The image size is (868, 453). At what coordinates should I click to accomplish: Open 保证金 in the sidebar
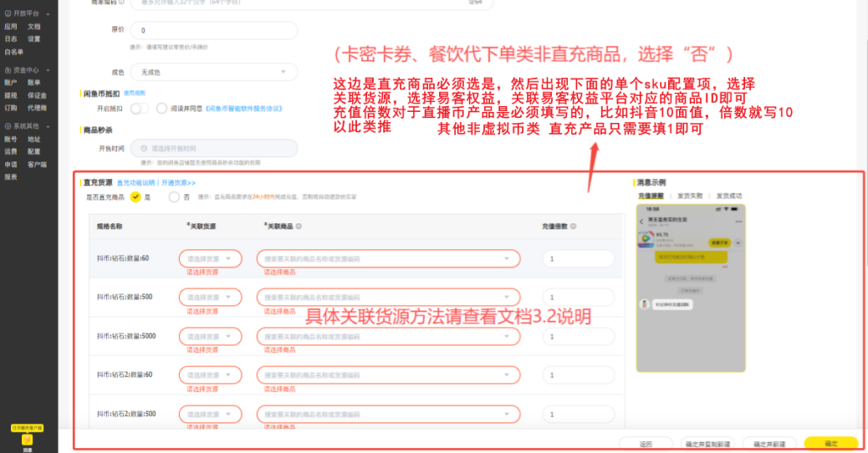point(37,96)
